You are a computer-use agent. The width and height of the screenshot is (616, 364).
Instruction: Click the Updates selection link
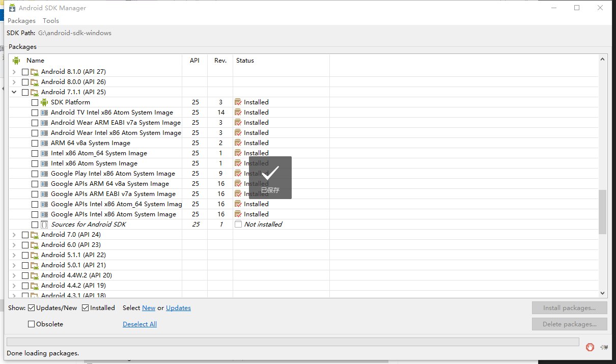[x=178, y=308]
